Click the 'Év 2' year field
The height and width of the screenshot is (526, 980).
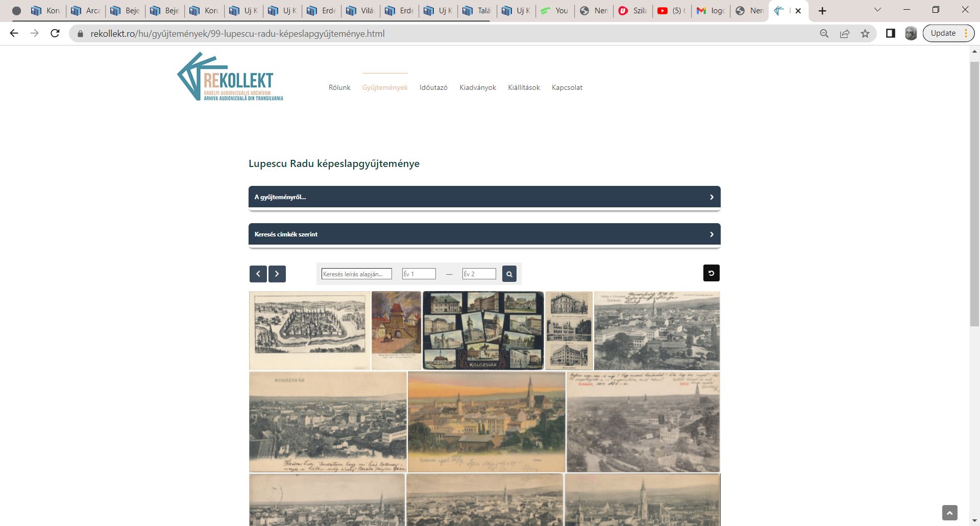coord(479,274)
